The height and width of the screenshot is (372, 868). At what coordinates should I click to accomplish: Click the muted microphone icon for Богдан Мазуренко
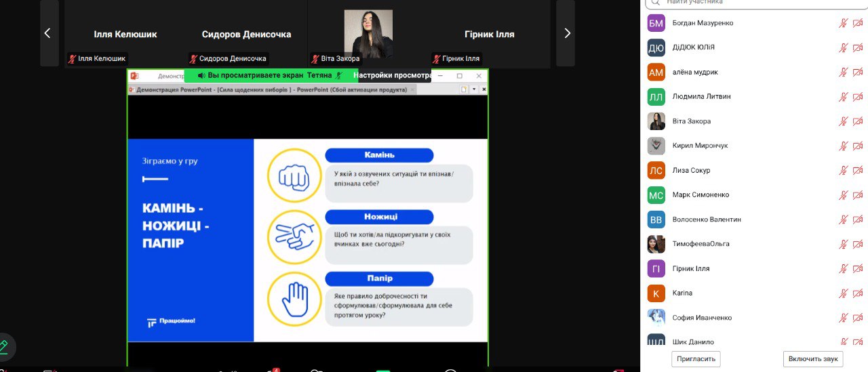pyautogui.click(x=844, y=23)
